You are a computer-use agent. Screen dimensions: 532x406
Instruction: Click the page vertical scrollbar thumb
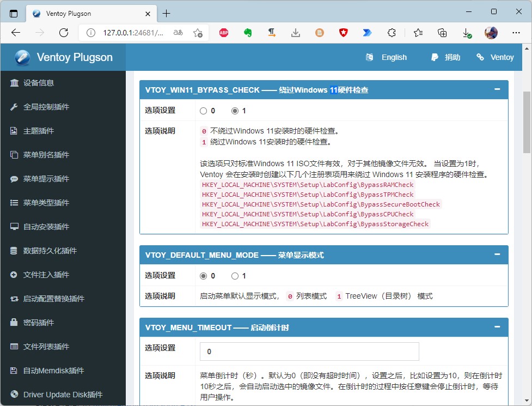527,123
